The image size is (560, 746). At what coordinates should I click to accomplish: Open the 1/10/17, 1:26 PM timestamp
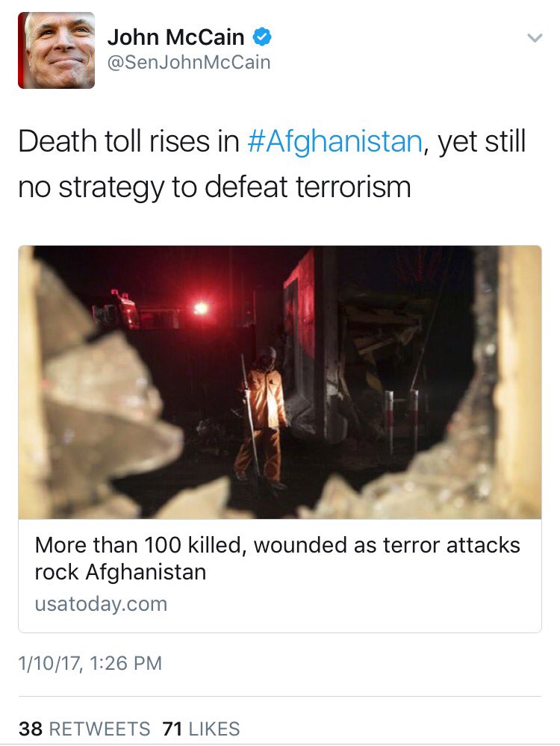click(90, 663)
